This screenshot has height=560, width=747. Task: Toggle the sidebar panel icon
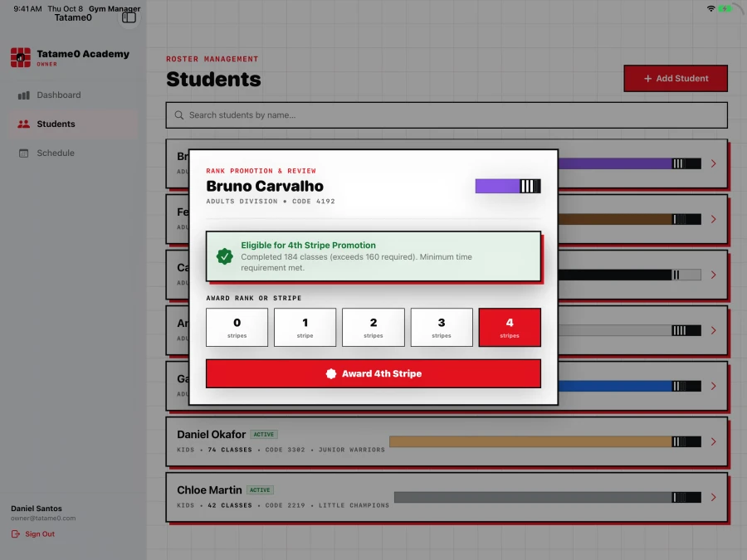coord(129,17)
